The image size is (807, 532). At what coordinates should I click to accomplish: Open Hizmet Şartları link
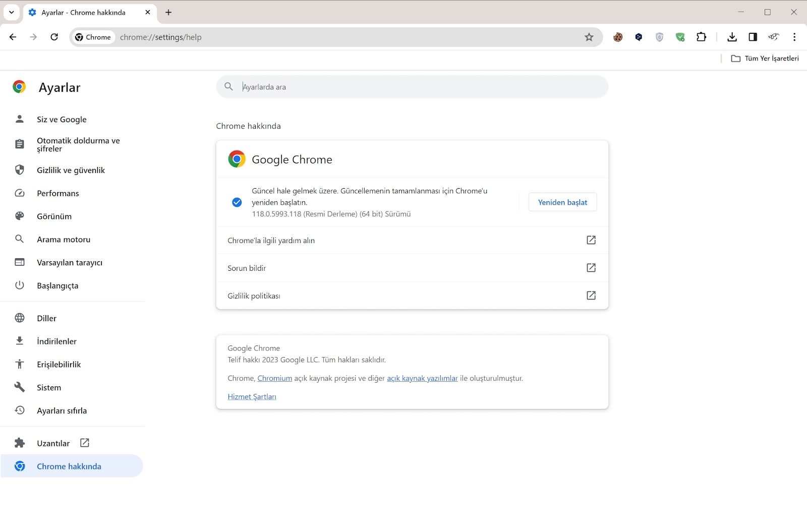click(x=252, y=397)
